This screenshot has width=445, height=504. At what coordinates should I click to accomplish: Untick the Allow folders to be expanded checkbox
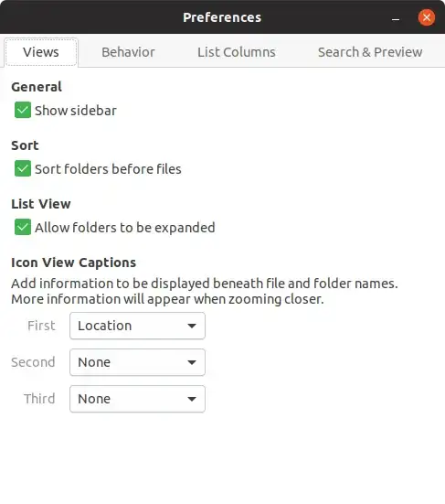click(23, 227)
